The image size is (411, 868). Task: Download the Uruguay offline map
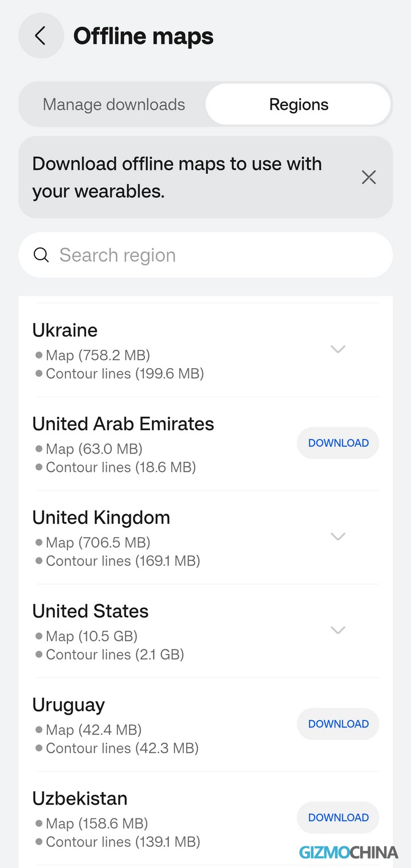tap(338, 724)
